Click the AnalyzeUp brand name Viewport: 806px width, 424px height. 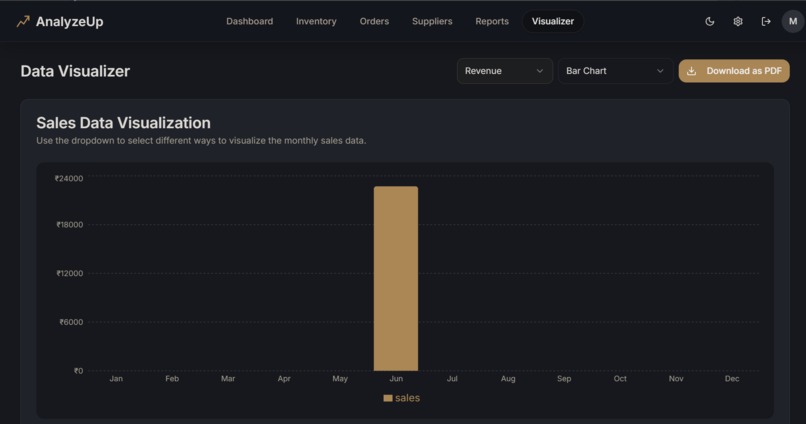69,22
